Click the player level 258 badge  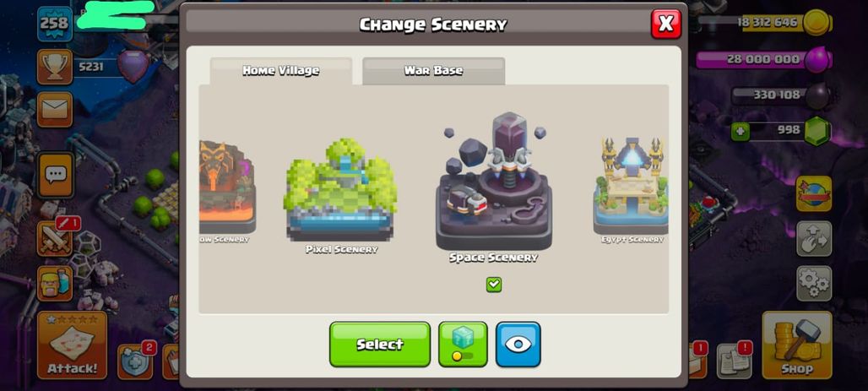[x=55, y=24]
